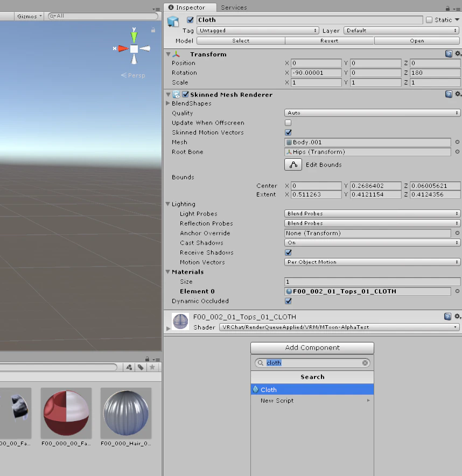This screenshot has width=462, height=476.
Task: Click the scene gizmo green Y axis cone
Action: pyautogui.click(x=134, y=37)
